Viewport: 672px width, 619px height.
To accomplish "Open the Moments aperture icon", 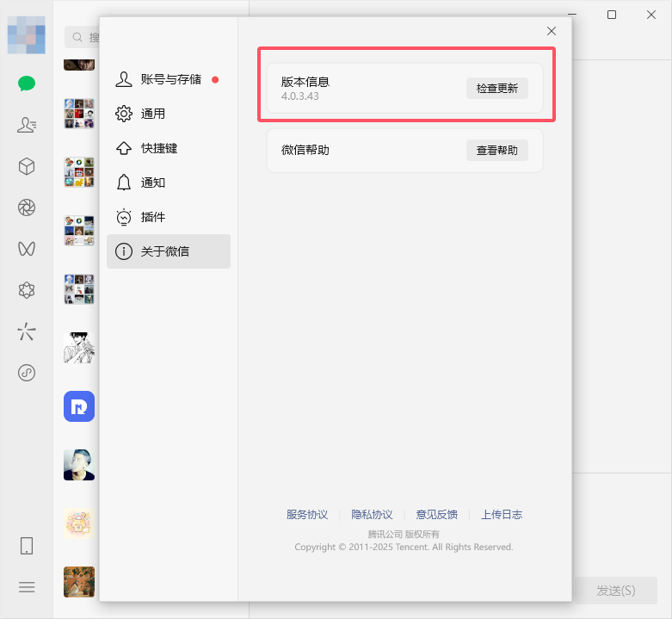I will (27, 207).
